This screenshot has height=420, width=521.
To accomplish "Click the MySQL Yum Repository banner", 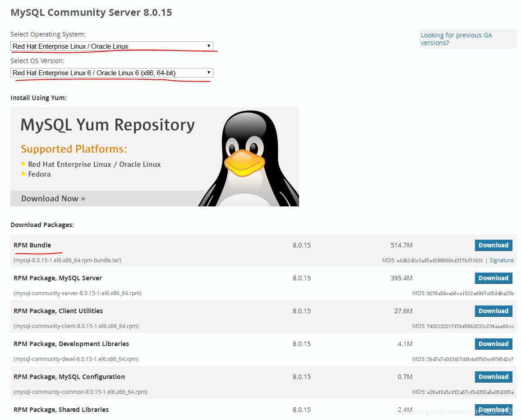I will coord(155,157).
